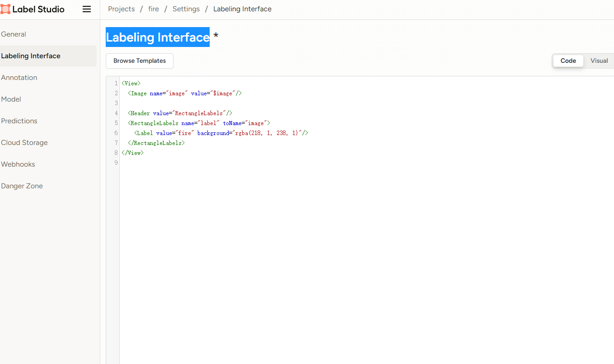Select Labeling Interface in sidebar
614x364 pixels.
tap(31, 56)
